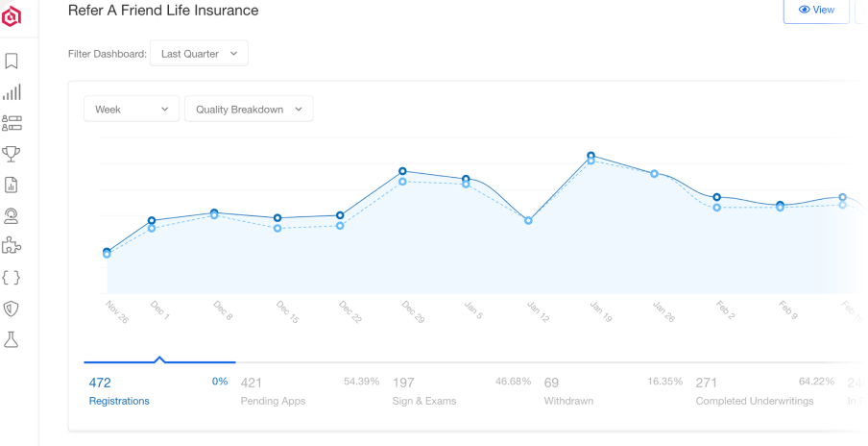Click the red hexagon app logo
Viewport: 868px width, 446px height.
[x=12, y=16]
